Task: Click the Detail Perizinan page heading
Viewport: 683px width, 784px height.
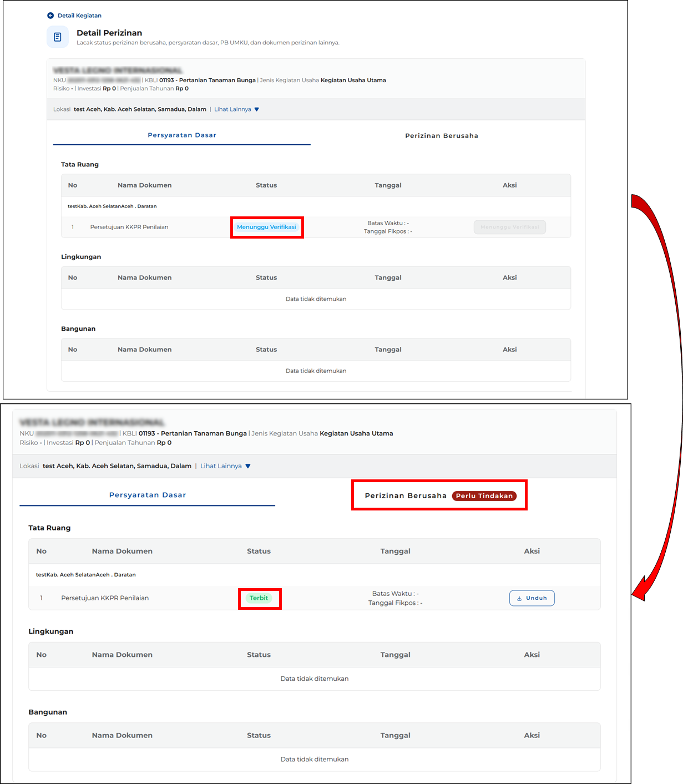Action: tap(109, 33)
